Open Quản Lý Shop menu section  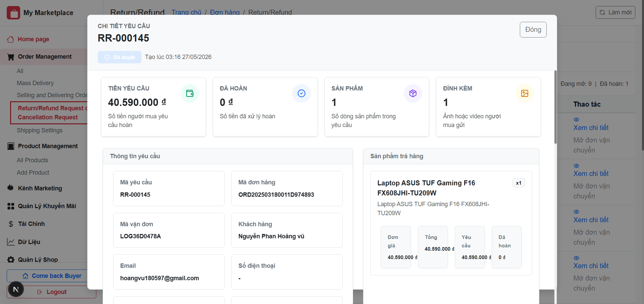point(38,260)
